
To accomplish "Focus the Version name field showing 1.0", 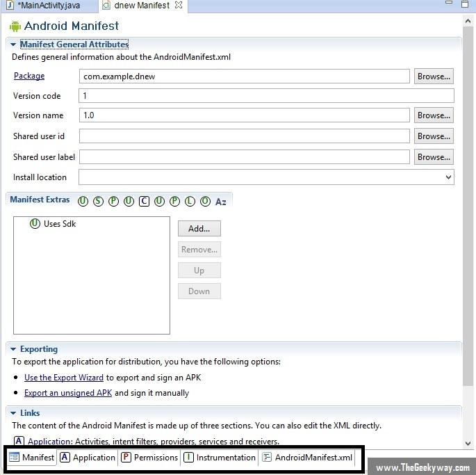I will pos(245,115).
